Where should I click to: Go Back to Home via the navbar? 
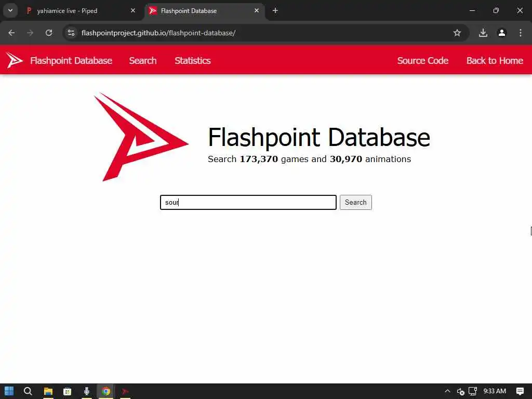pos(495,60)
